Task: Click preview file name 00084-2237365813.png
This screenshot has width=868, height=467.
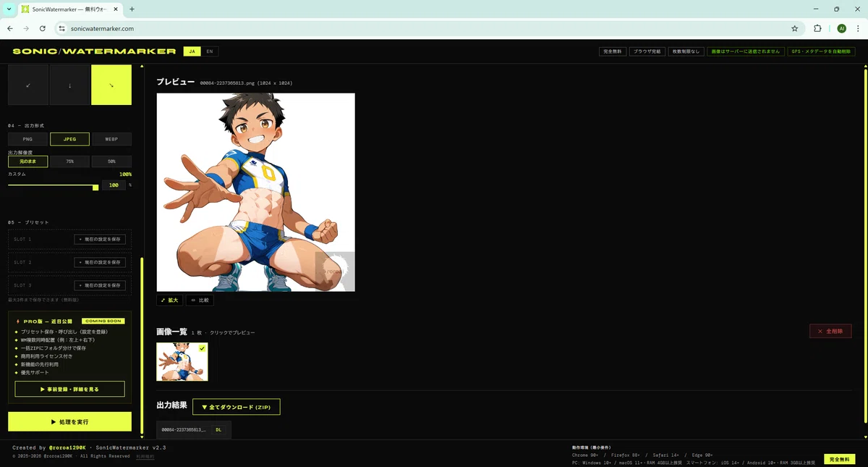Action: click(228, 83)
